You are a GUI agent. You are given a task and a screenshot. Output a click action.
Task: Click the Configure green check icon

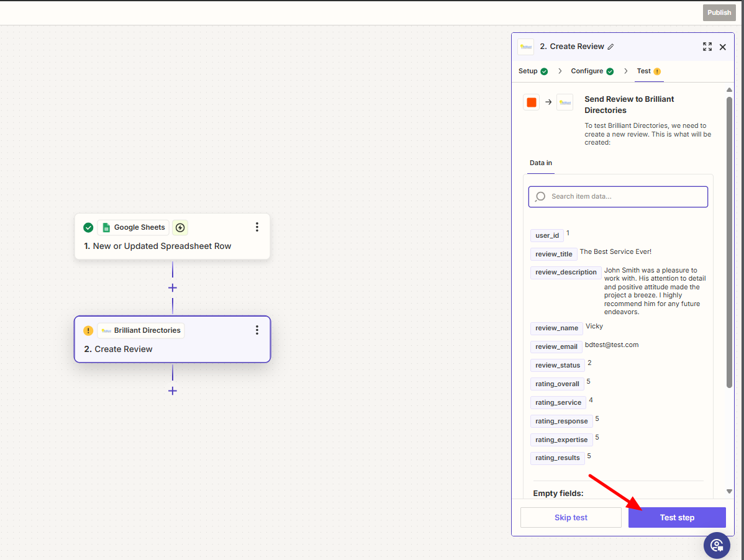610,71
